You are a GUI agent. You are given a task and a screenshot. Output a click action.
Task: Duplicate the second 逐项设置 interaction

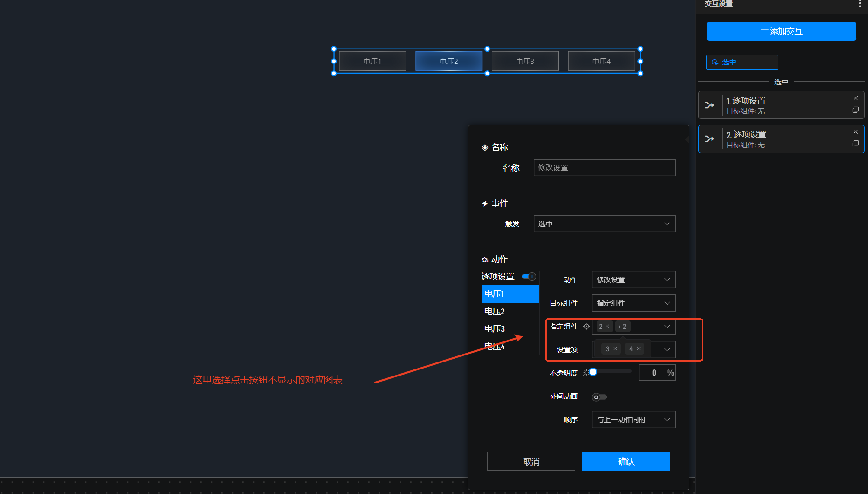pyautogui.click(x=855, y=144)
